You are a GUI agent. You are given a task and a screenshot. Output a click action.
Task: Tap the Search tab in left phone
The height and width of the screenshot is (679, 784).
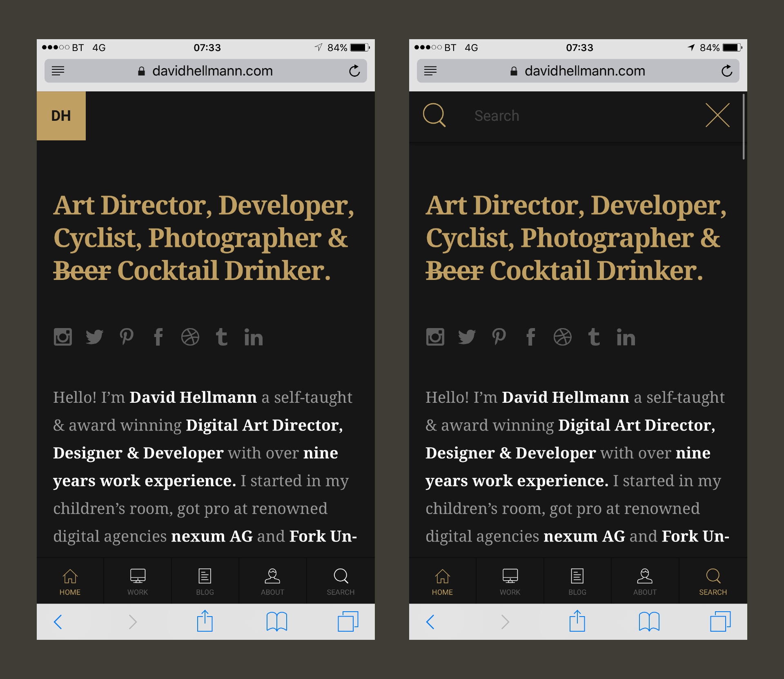[341, 581]
